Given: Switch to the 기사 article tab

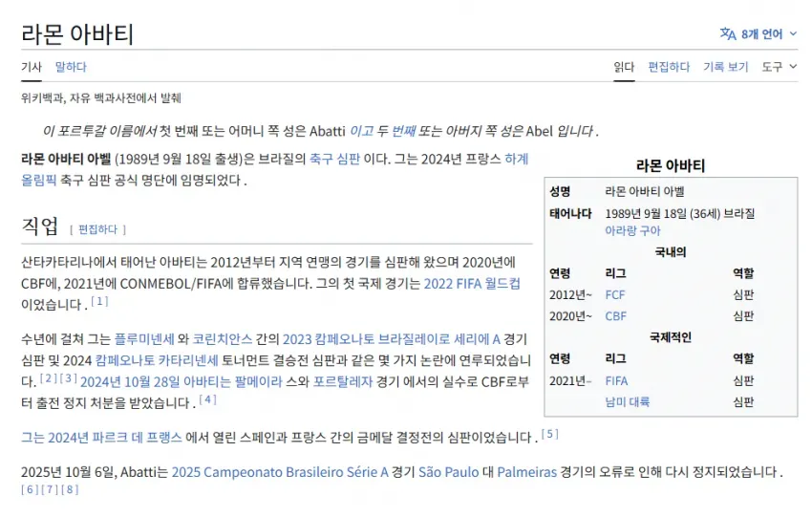Looking at the screenshot, I should 32,67.
